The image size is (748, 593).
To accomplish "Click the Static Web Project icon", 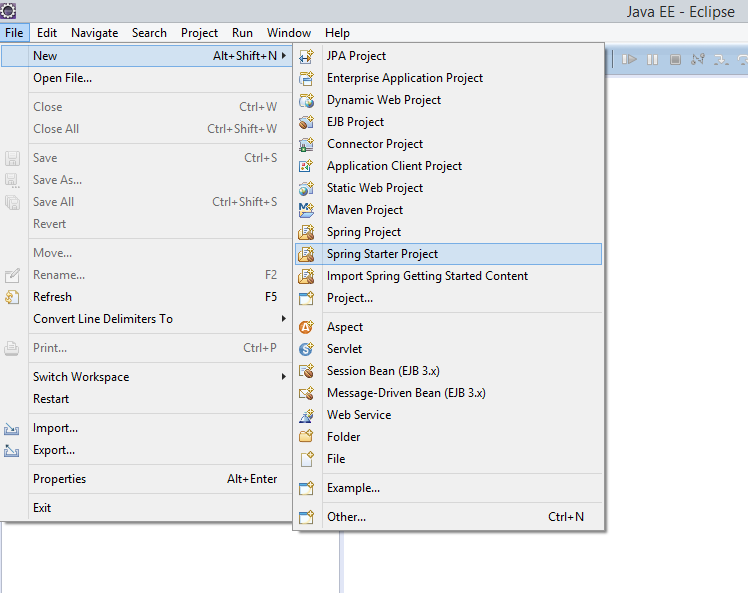I will pos(306,188).
